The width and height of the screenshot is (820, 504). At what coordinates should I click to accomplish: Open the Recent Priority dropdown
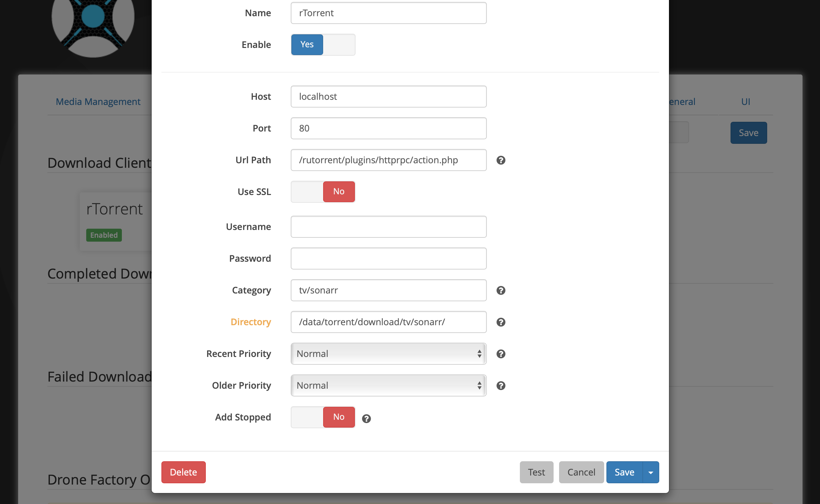pos(388,354)
